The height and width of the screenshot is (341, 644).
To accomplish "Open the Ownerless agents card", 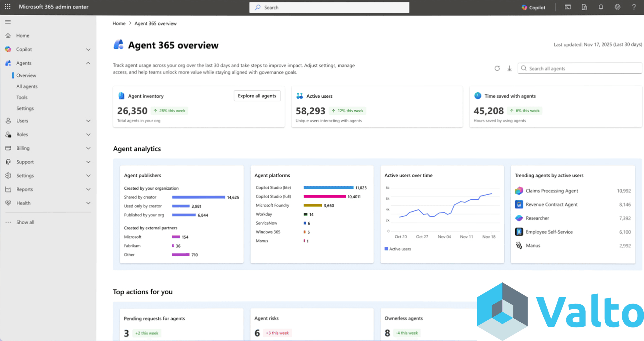I will pyautogui.click(x=429, y=324).
